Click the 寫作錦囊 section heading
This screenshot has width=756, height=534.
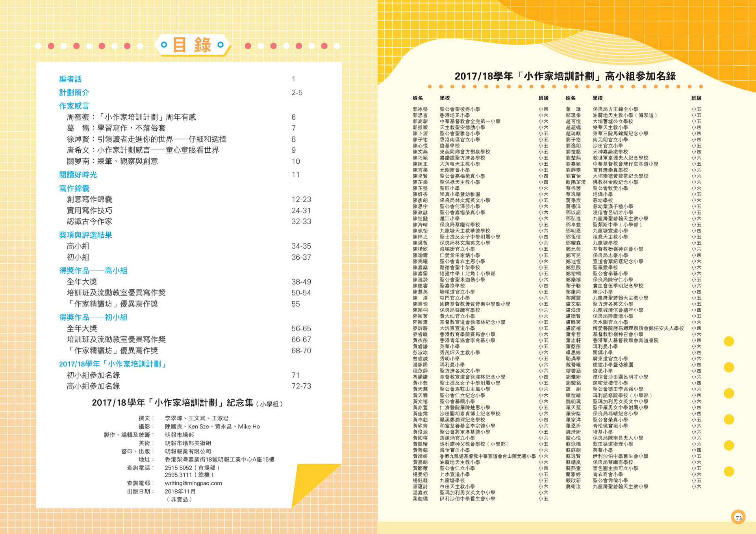click(x=74, y=188)
